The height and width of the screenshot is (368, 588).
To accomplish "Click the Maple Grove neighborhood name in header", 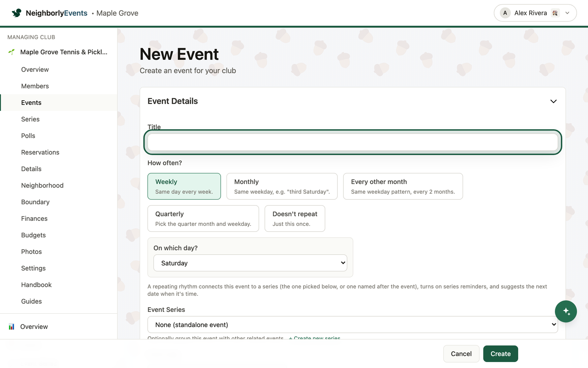I will tap(117, 13).
